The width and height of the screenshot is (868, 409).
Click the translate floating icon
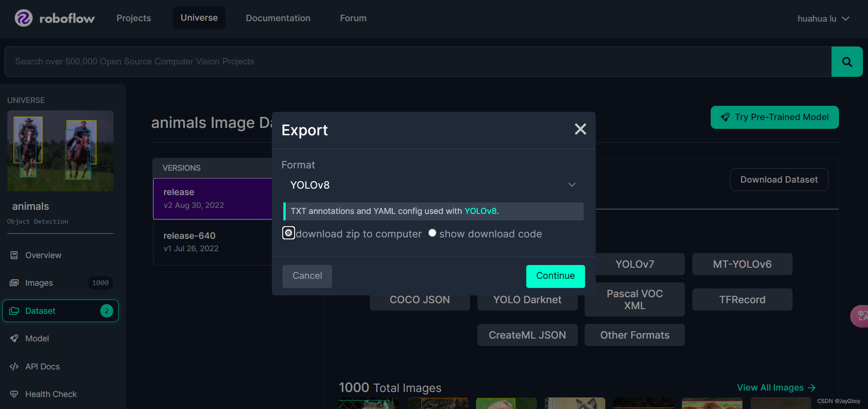[860, 316]
